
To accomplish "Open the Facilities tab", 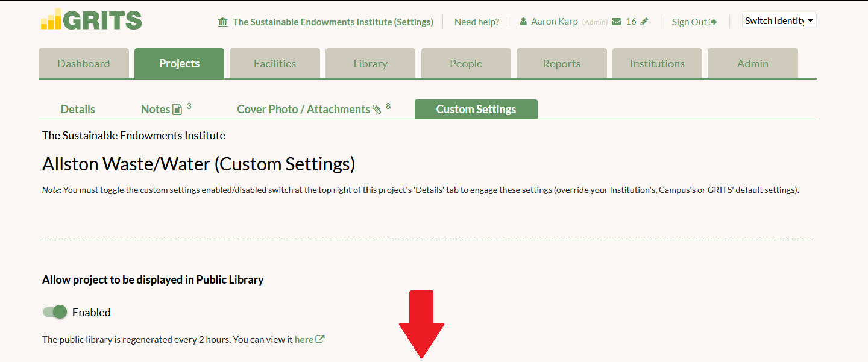I will [275, 63].
